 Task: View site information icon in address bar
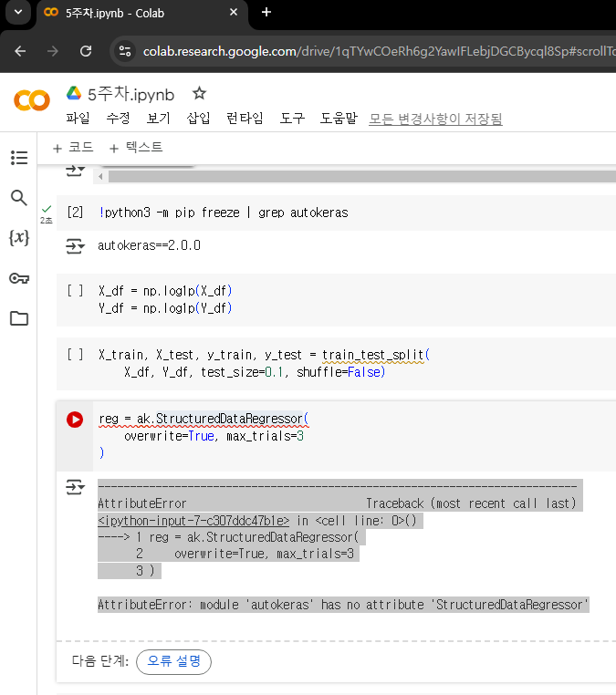point(125,51)
